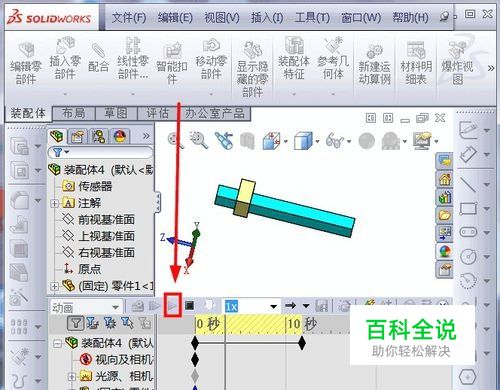Open the display style cube dropdown
This screenshot has height=390, width=500.
(x=317, y=141)
